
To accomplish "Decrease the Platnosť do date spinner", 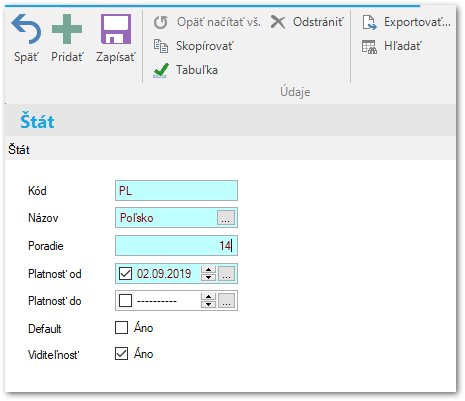I will click(x=209, y=304).
